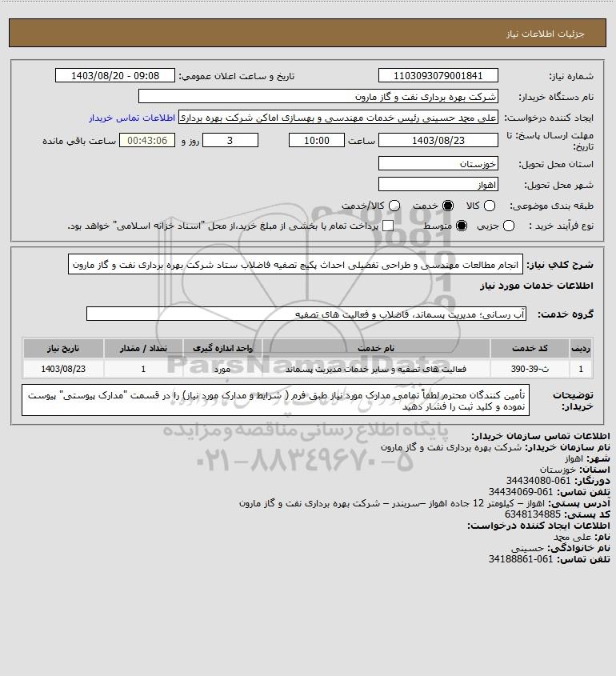
Task: Click fax number 34434080-061
Action: pos(538,480)
